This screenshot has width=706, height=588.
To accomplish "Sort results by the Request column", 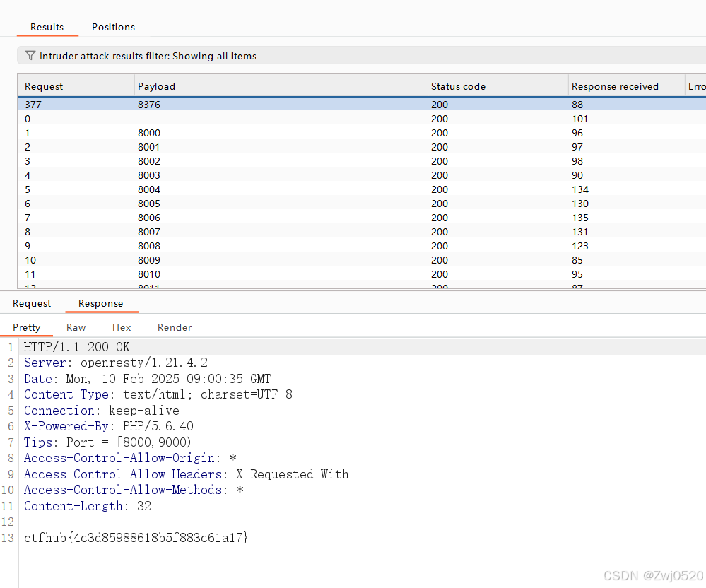I will pos(45,86).
